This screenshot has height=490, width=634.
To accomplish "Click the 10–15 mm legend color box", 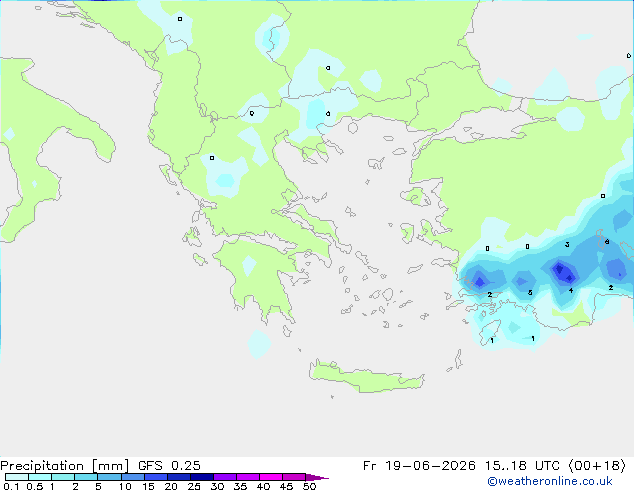I will (x=133, y=477).
